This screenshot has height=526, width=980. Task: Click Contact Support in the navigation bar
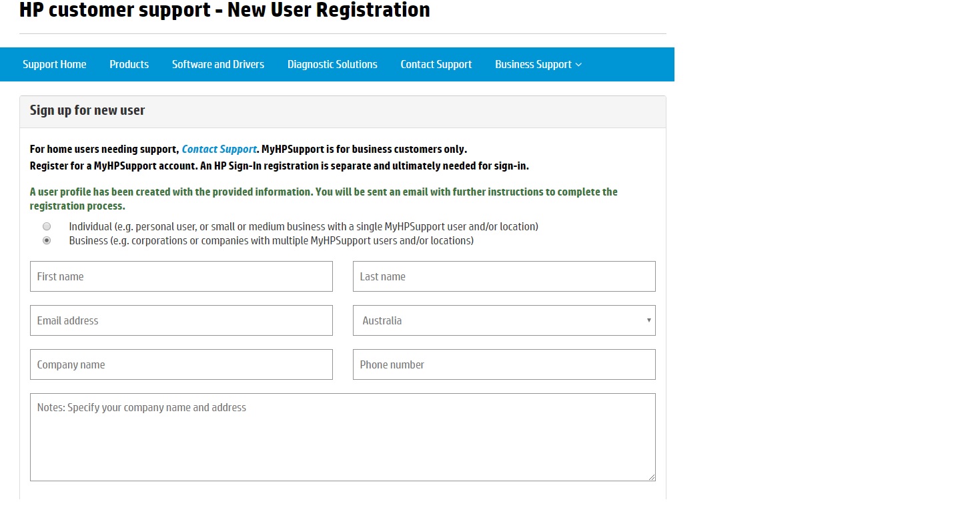(x=436, y=64)
